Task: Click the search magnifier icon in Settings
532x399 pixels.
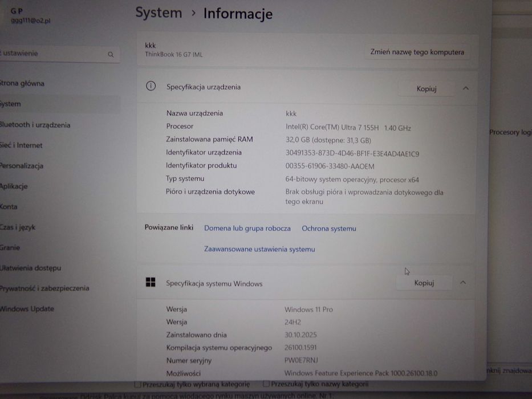Action: pyautogui.click(x=111, y=54)
